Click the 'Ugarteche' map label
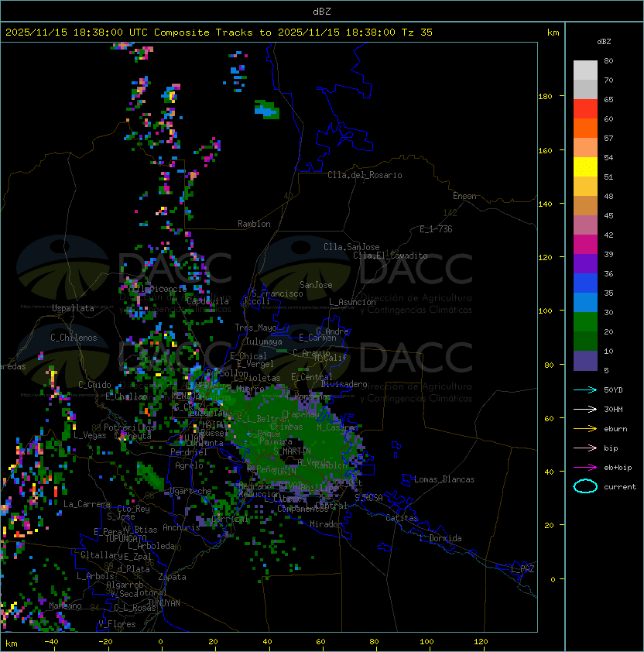This screenshot has width=644, height=652. 190,491
